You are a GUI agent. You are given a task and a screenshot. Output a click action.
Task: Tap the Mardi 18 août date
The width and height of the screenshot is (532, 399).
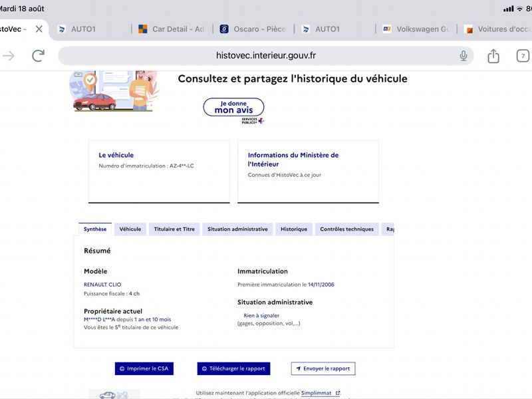click(x=22, y=9)
